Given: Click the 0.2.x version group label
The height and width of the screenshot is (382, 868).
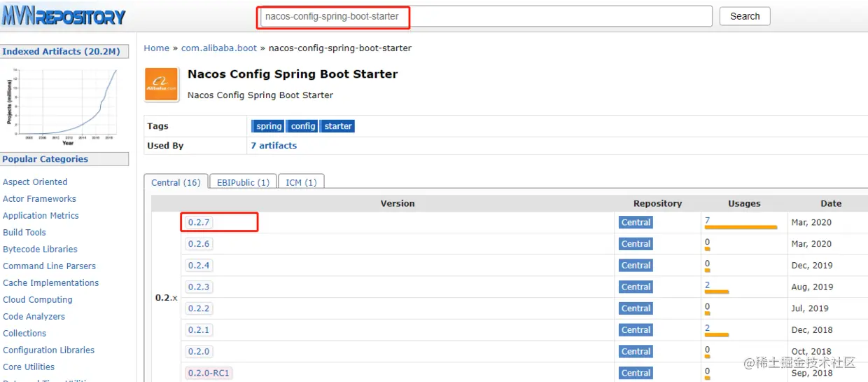Looking at the screenshot, I should click(167, 298).
